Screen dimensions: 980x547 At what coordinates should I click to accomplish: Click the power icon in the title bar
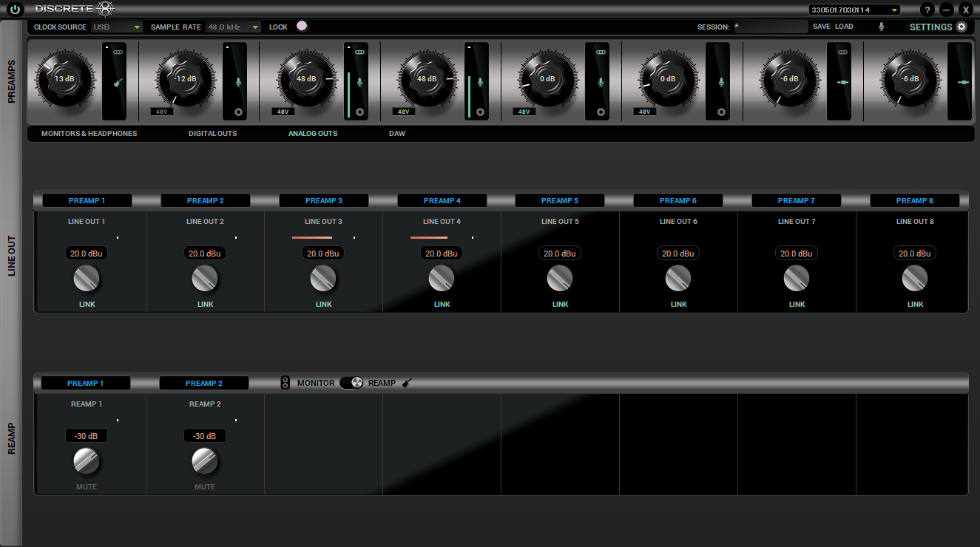14,10
